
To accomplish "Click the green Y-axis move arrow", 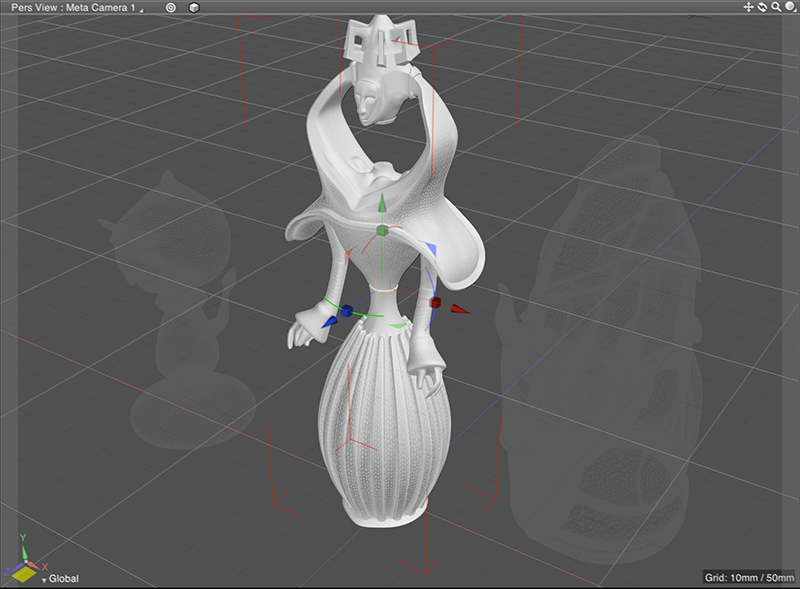I will [x=382, y=203].
